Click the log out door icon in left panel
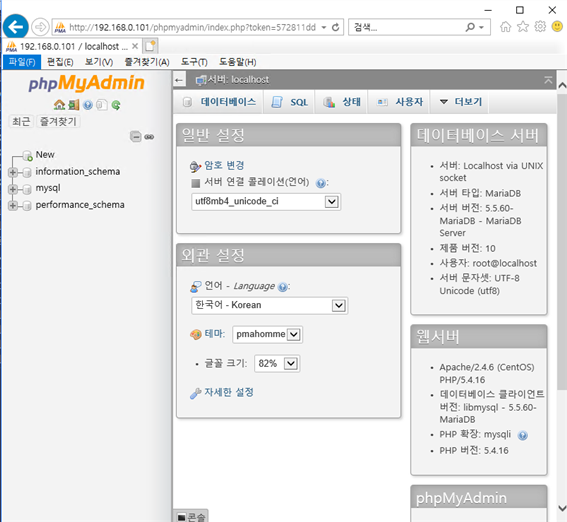567x522 pixels. [74, 105]
